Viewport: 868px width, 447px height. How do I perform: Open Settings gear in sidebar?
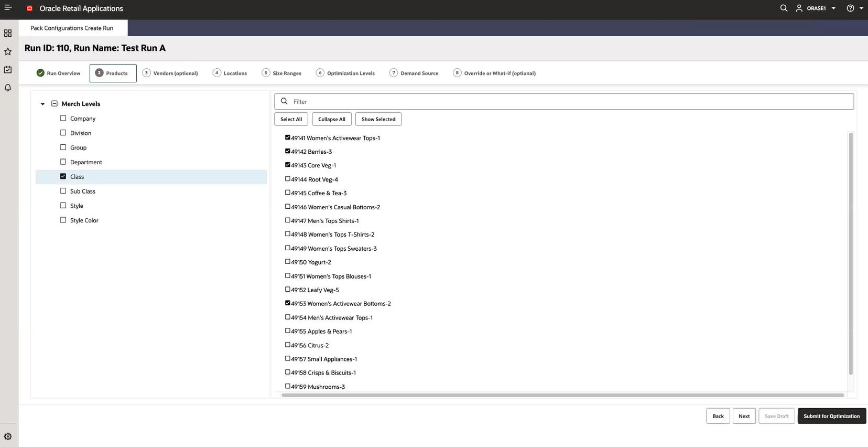[x=8, y=437]
